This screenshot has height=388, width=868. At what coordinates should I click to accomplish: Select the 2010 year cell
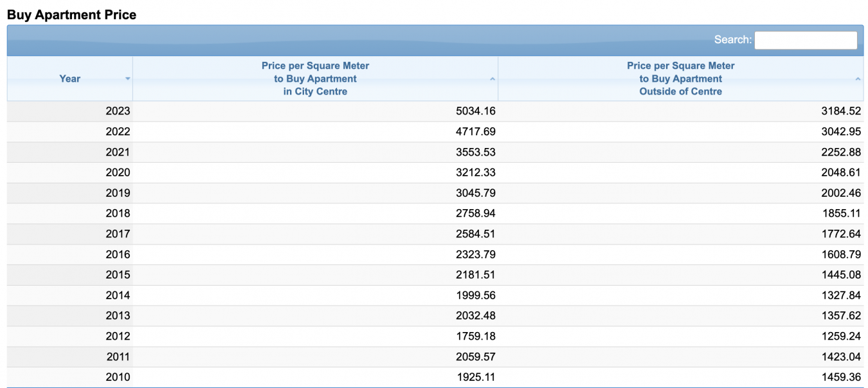pyautogui.click(x=118, y=378)
